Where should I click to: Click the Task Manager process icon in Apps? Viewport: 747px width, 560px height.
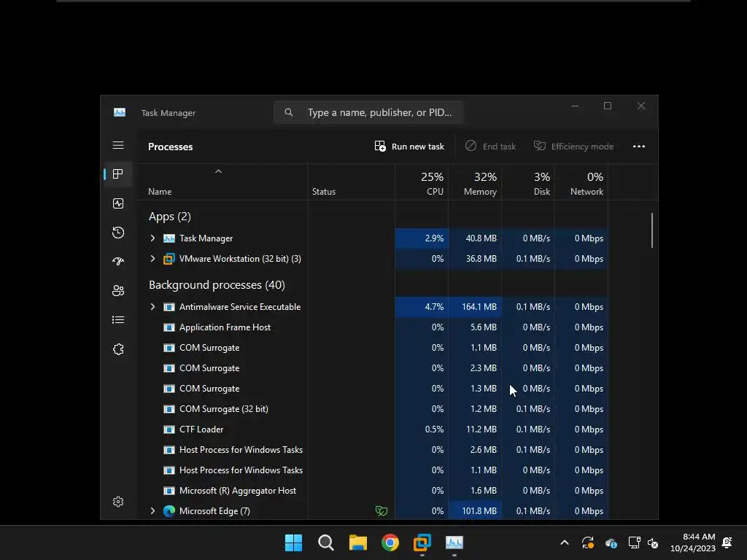pyautogui.click(x=169, y=238)
